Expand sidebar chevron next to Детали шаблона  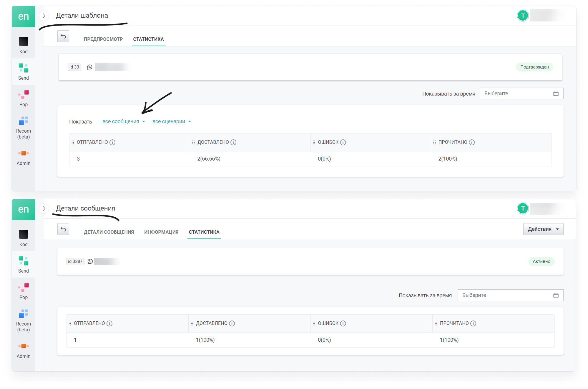coord(44,16)
